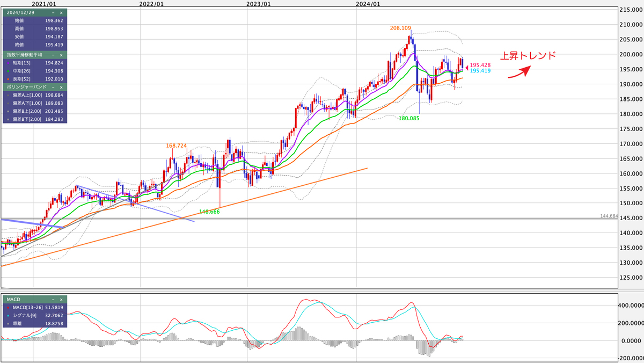Minimize the 2024/12/29 price info panel
The image size is (644, 363).
[53, 12]
